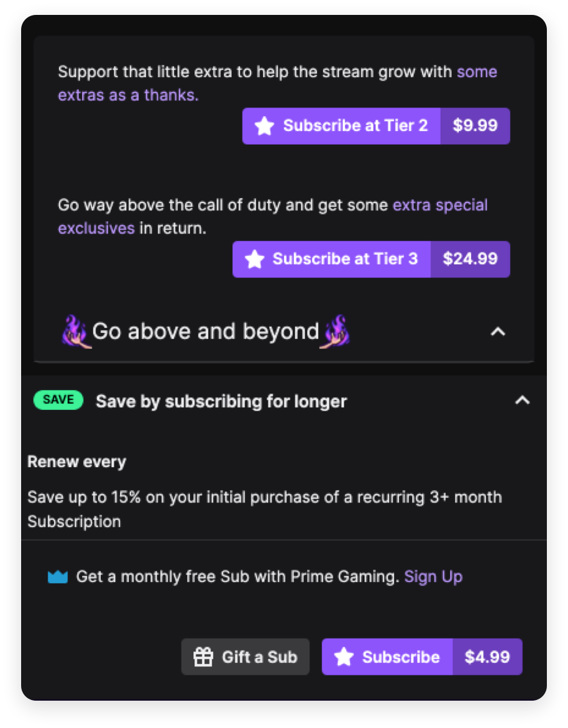Image resolution: width=568 pixels, height=728 pixels.
Task: Click the star icon on Tier 3 button
Action: tap(255, 259)
